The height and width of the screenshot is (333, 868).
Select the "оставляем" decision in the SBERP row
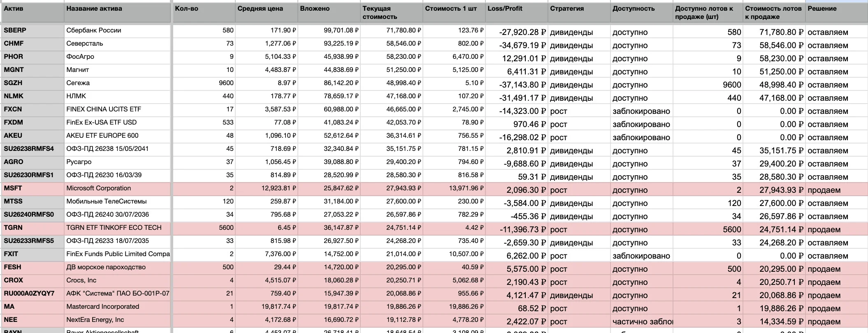pyautogui.click(x=837, y=32)
